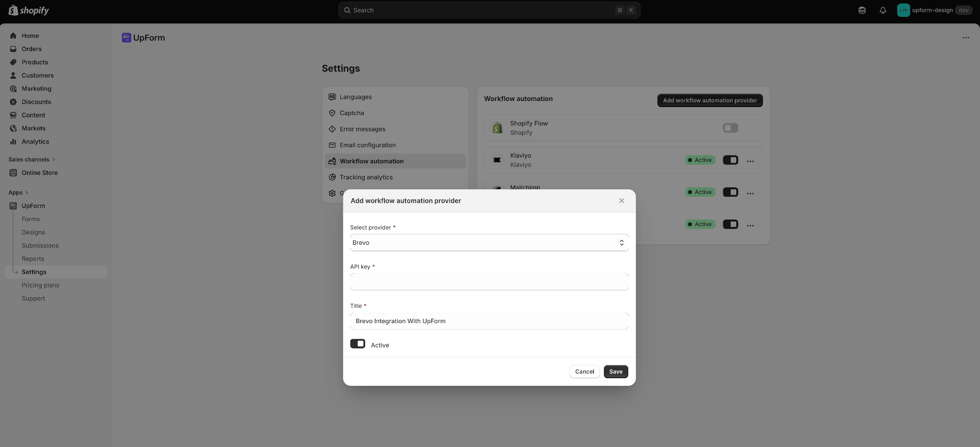Enable the Shopify Flow toggle
This screenshot has height=447, width=980.
tap(730, 128)
